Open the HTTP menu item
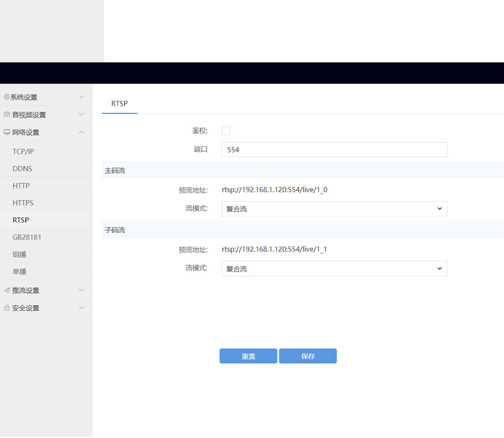 tap(21, 186)
